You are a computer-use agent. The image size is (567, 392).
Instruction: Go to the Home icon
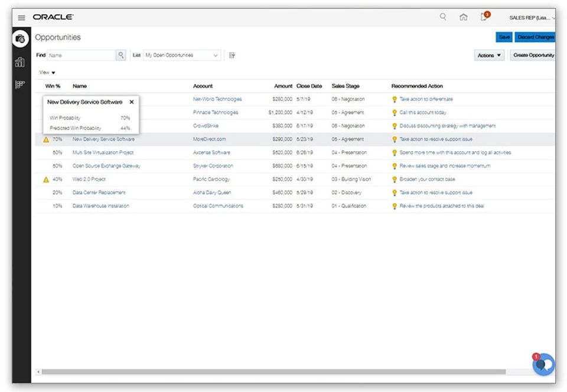(463, 17)
